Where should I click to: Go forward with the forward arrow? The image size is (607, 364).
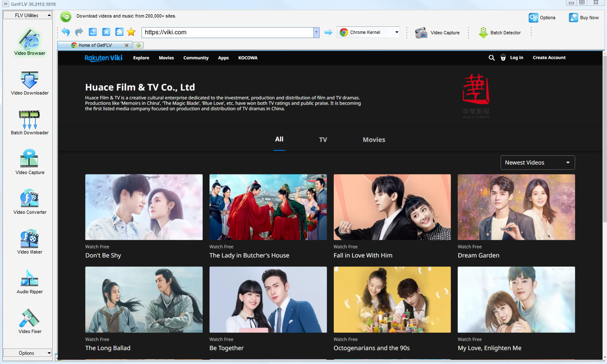click(x=79, y=32)
